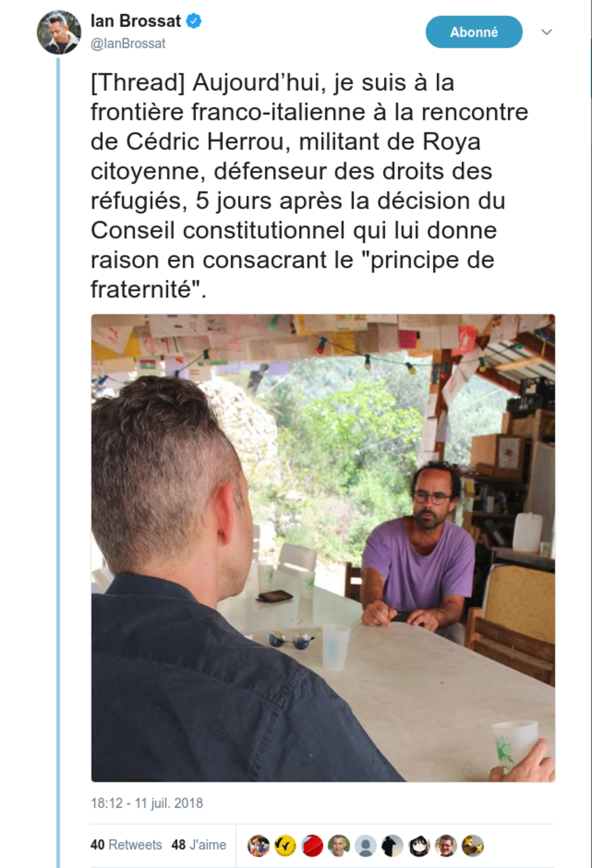Open the Ian Brossat name link
The width and height of the screenshot is (592, 868).
coord(136,21)
